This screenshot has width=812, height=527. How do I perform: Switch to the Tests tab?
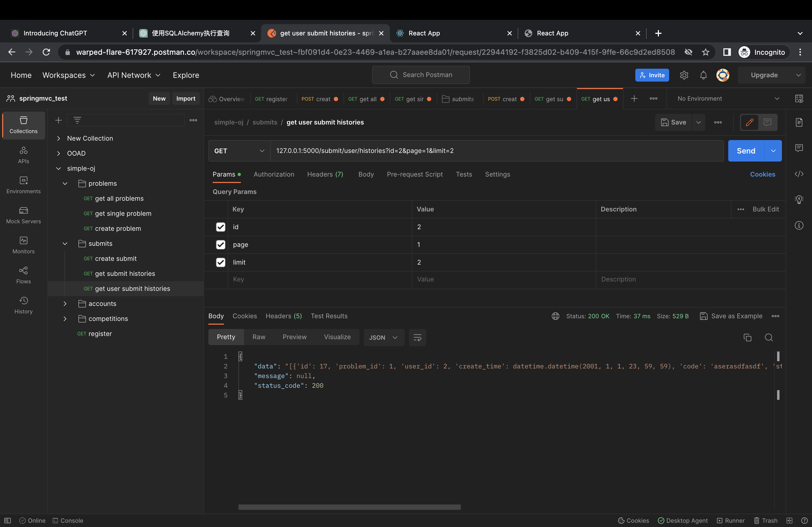464,174
